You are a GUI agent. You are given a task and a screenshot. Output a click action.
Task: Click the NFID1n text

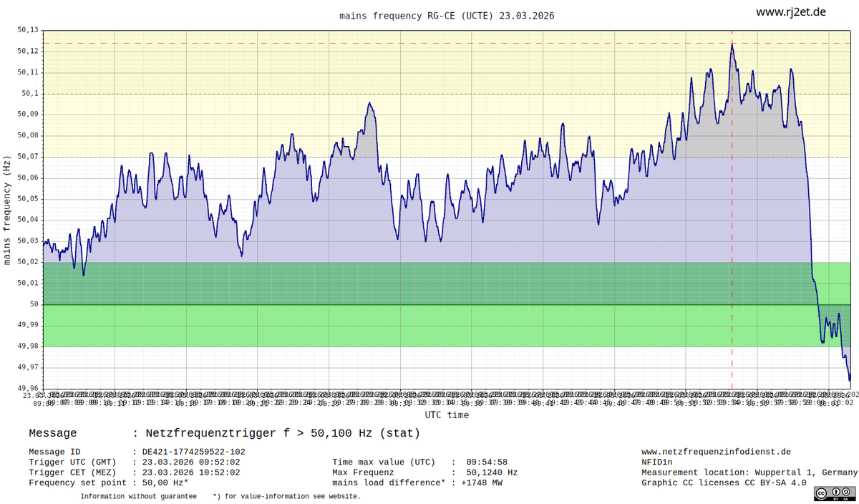656,462
